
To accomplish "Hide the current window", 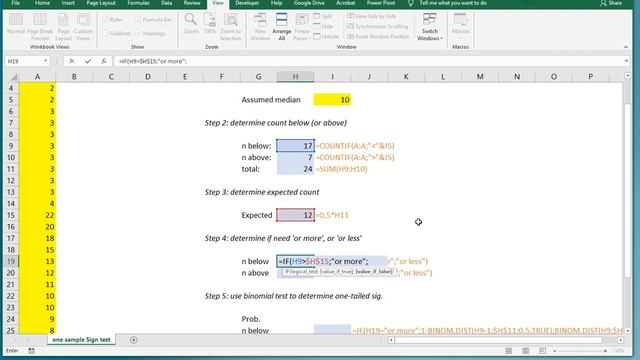I will [x=323, y=26].
